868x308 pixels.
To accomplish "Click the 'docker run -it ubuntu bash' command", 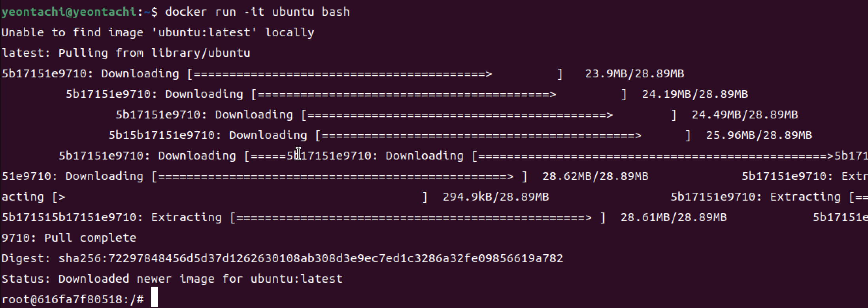I will [257, 12].
